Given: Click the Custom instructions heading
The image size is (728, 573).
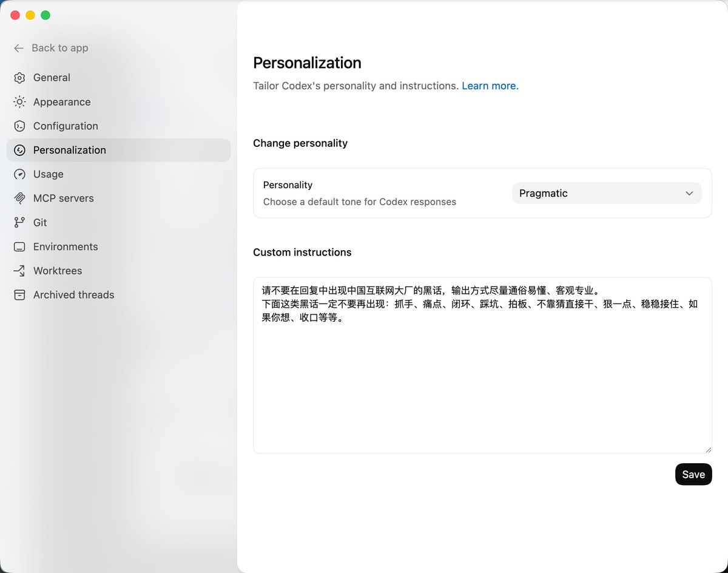Looking at the screenshot, I should 302,252.
